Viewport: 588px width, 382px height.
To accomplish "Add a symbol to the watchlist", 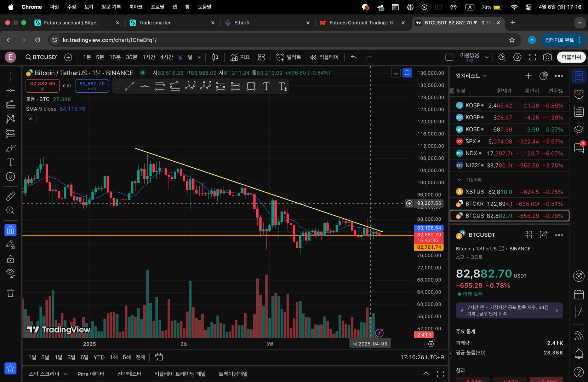I will click(528, 76).
